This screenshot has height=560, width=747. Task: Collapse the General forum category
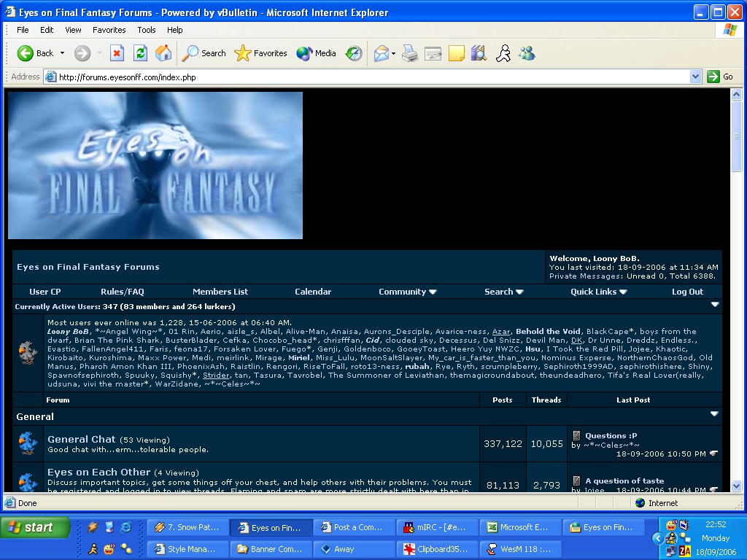click(x=714, y=414)
